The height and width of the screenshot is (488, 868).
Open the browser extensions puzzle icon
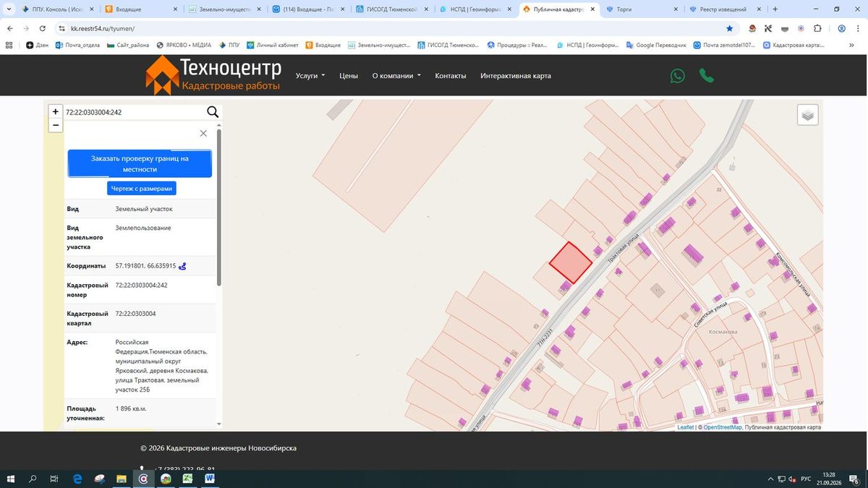pos(817,28)
